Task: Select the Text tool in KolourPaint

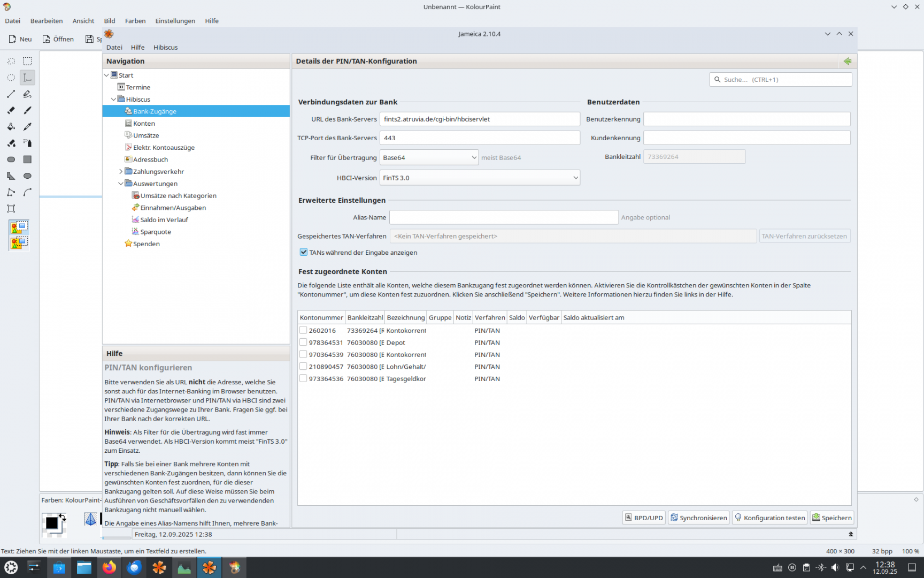Action: [27, 78]
